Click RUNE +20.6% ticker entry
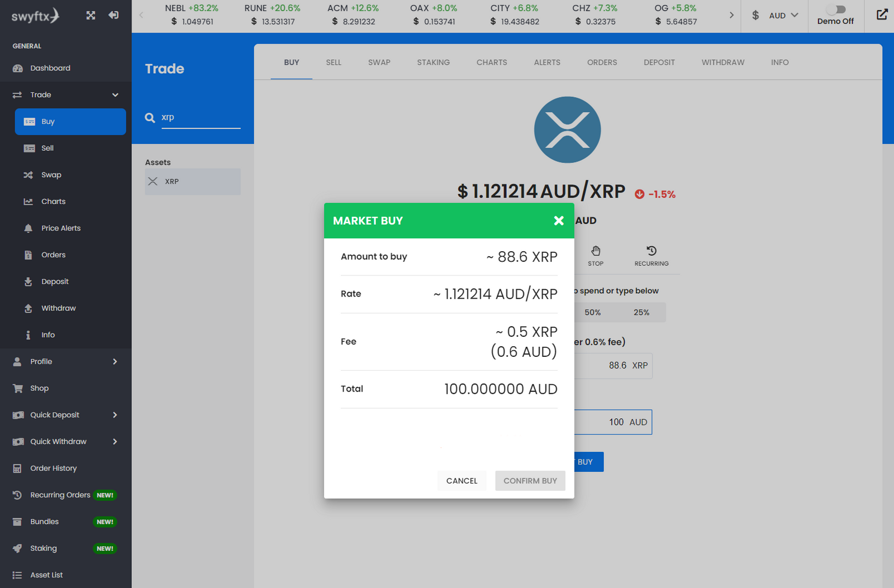The height and width of the screenshot is (588, 894). [272, 15]
